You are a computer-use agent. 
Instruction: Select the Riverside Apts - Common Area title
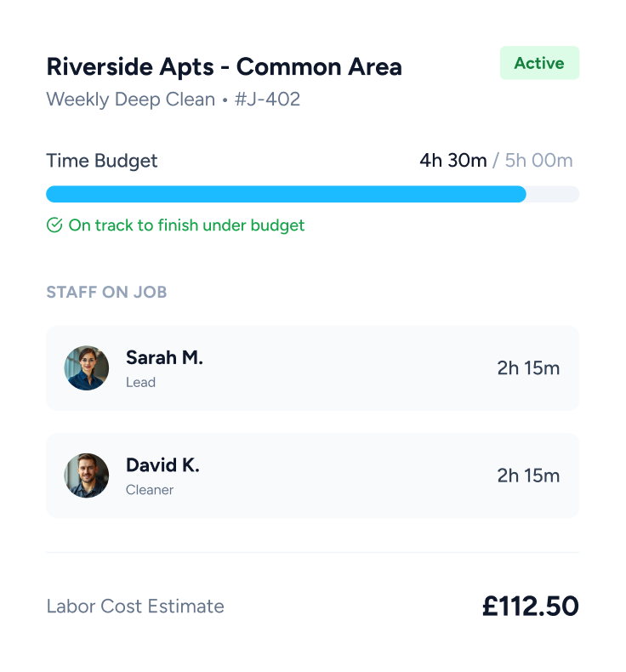pos(224,66)
